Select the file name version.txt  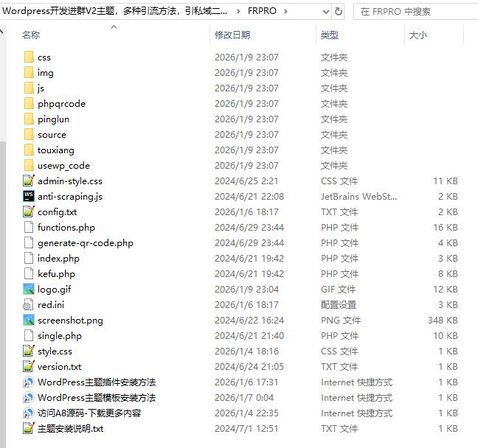click(59, 367)
